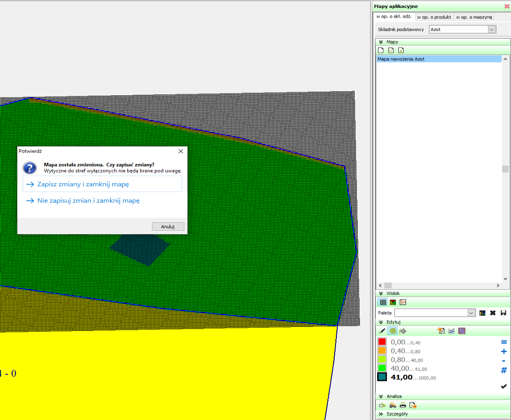Select the orange 0,40 range swatch
The width and height of the screenshot is (511, 420).
point(382,350)
